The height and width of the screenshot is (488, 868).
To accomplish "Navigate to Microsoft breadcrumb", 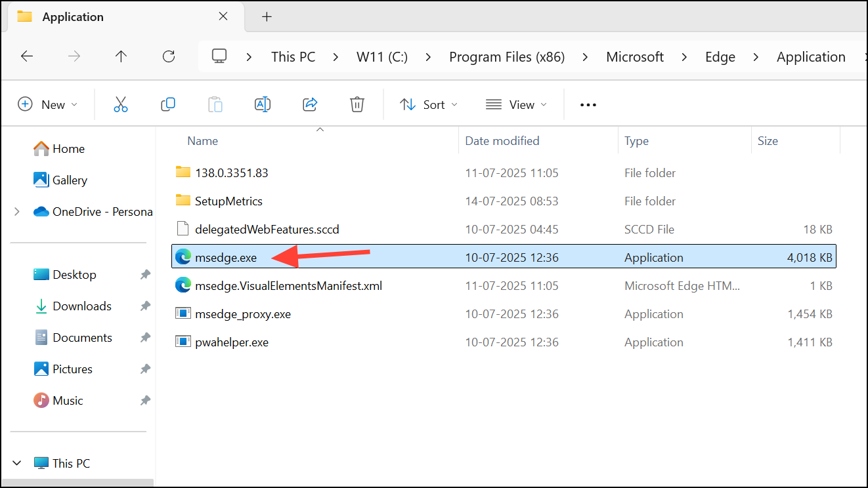I will [635, 57].
